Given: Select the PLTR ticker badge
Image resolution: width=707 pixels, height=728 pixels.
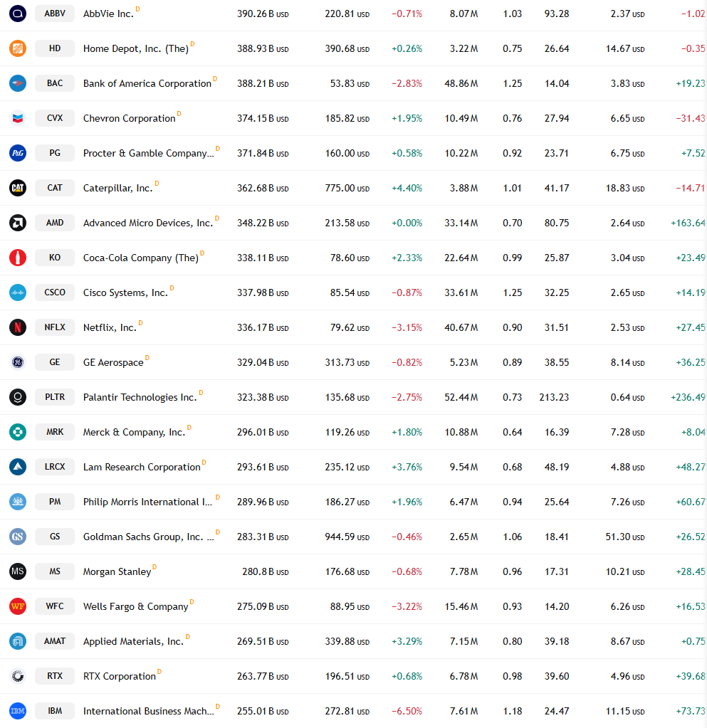Looking at the screenshot, I should [55, 397].
